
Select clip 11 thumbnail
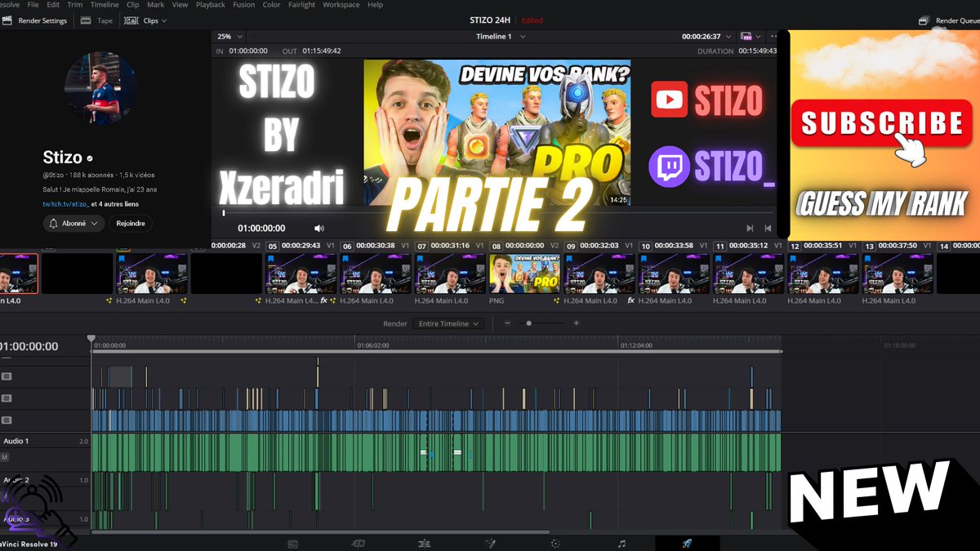(x=748, y=273)
